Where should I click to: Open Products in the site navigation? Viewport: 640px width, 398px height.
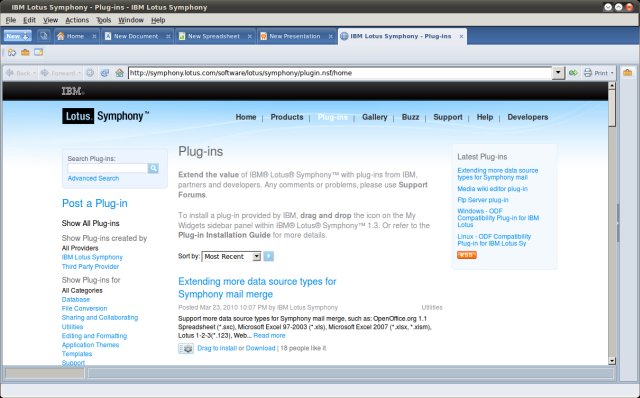click(287, 117)
